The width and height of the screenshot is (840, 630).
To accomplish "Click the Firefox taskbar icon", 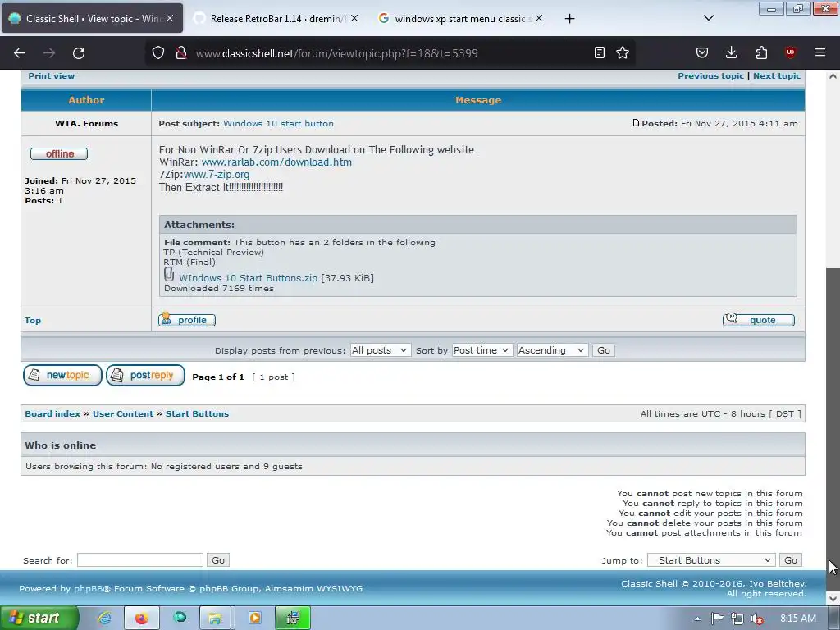I will 141,619.
